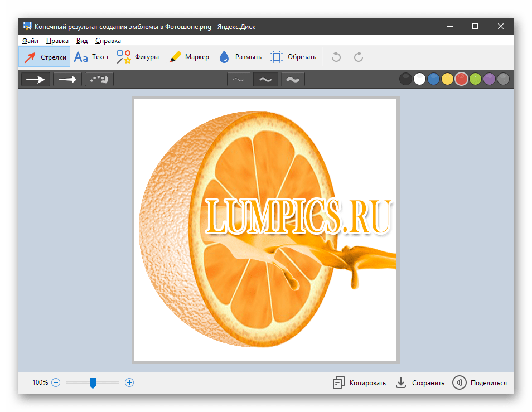Image resolution: width=532 pixels, height=412 pixels.
Task: Click the undo arrow icon
Action: click(x=336, y=57)
